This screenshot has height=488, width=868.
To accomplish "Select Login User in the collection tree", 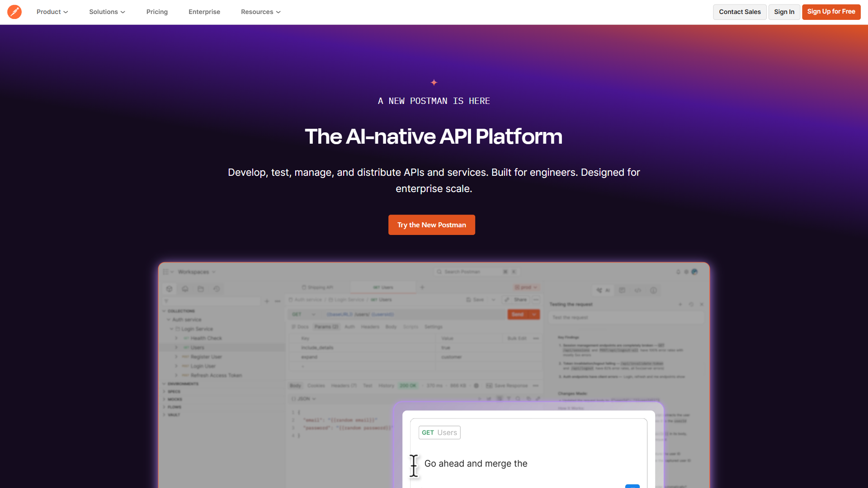I will (x=203, y=366).
